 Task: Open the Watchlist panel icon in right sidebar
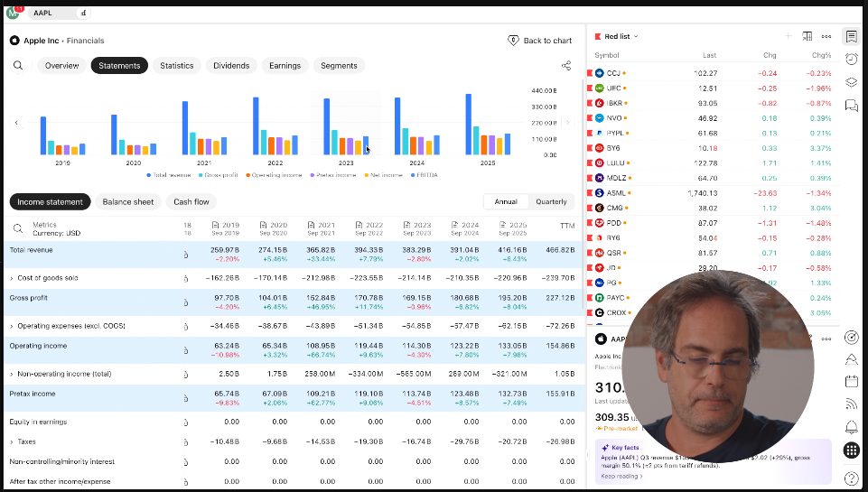coord(851,37)
